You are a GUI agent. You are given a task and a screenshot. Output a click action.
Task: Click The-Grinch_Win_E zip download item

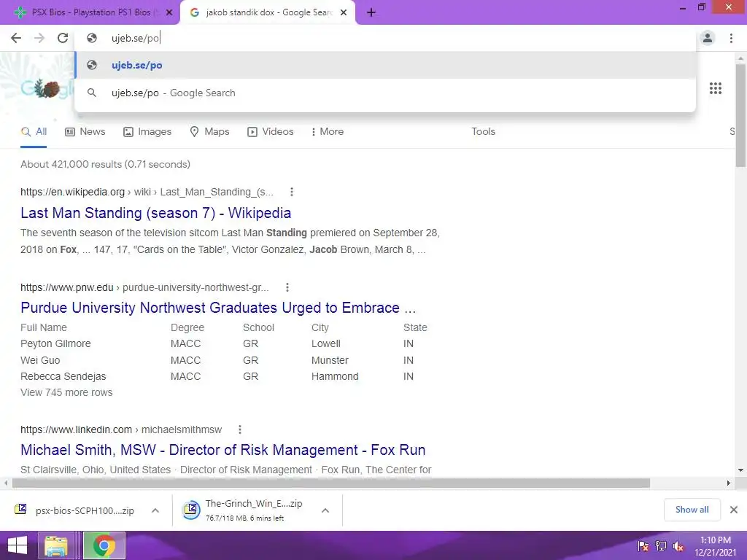[x=244, y=510]
